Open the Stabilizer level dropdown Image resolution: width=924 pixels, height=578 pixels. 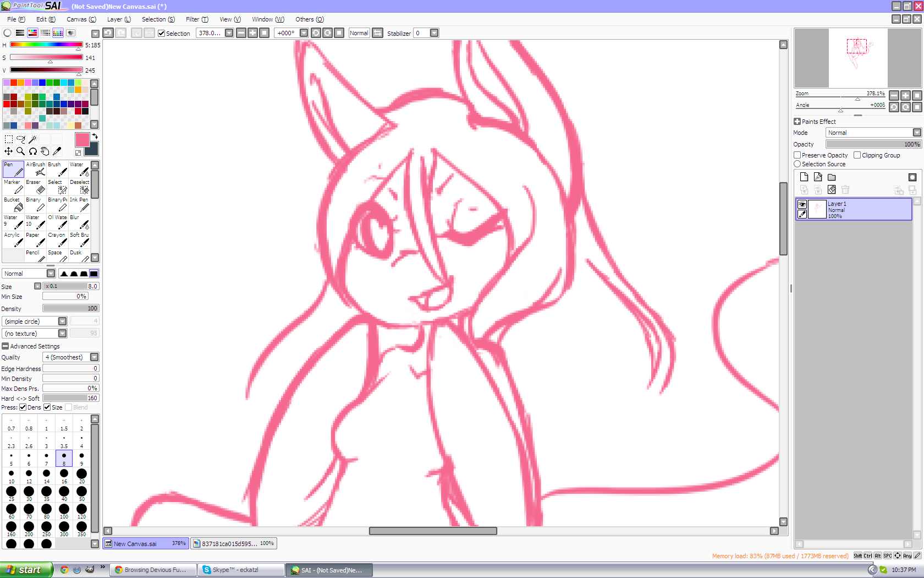point(434,33)
